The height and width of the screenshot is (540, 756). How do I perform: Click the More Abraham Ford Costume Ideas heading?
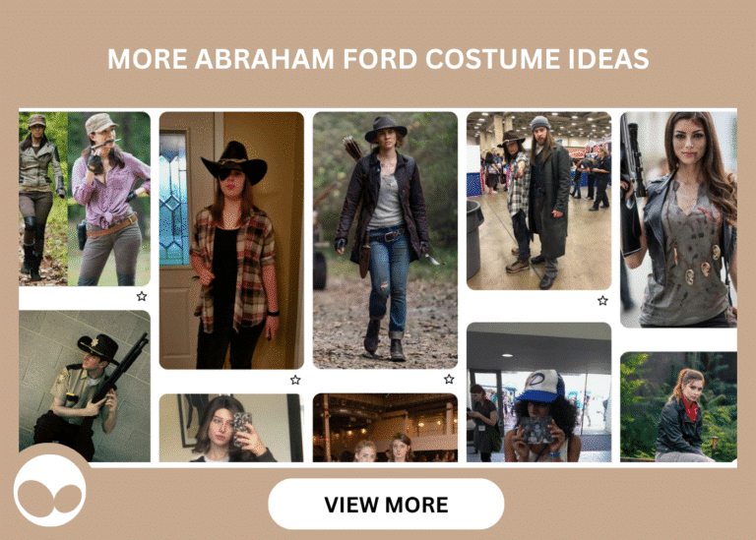(378, 59)
